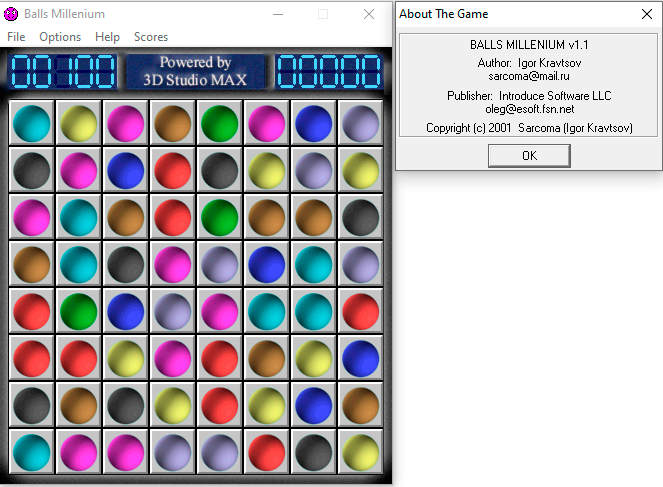Open the Help menu
The height and width of the screenshot is (487, 663).
pos(107,37)
